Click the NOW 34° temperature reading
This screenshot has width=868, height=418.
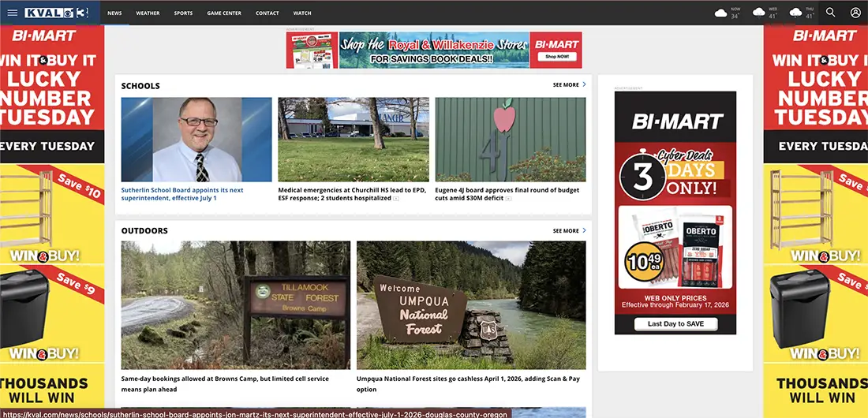735,16
